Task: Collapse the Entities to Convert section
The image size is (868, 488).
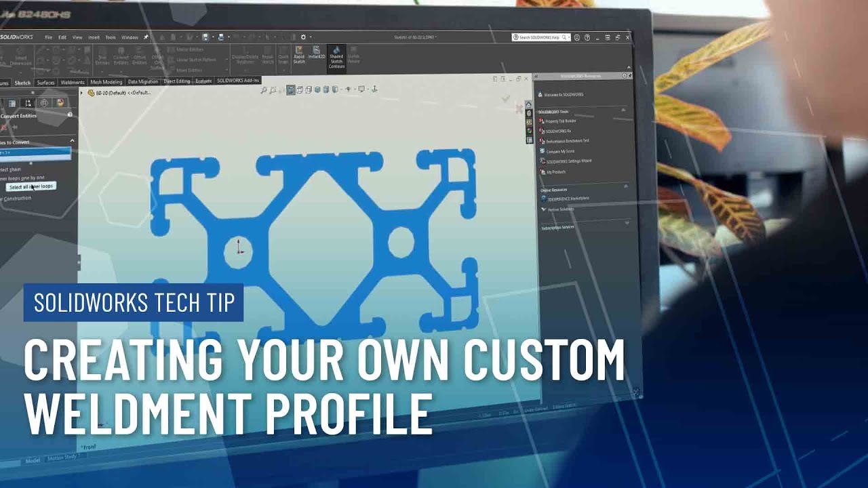Action: [x=72, y=141]
